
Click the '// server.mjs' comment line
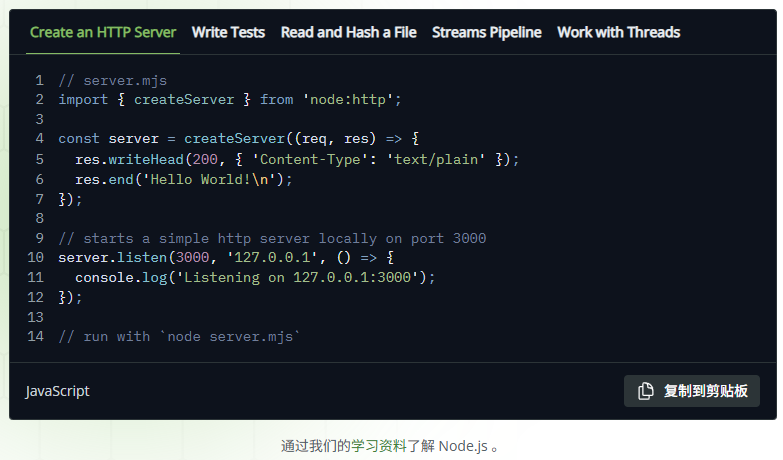[113, 80]
